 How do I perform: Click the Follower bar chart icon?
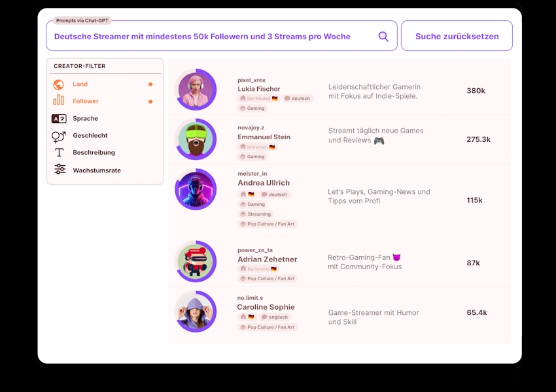59,101
